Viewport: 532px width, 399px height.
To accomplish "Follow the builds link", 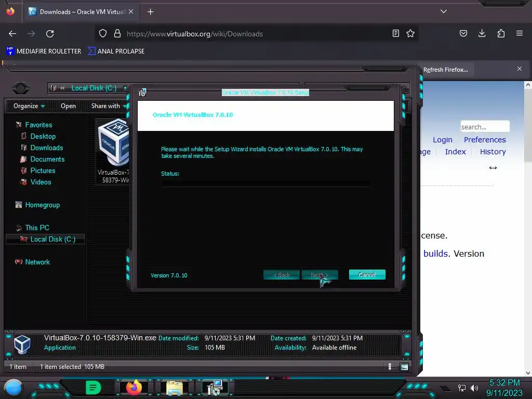I will [x=436, y=254].
